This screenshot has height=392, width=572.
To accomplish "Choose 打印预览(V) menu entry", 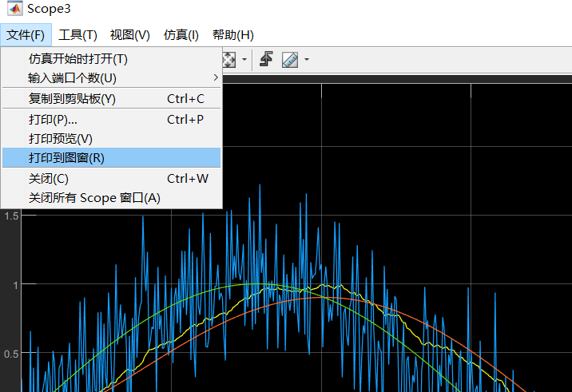I will 112,139.
